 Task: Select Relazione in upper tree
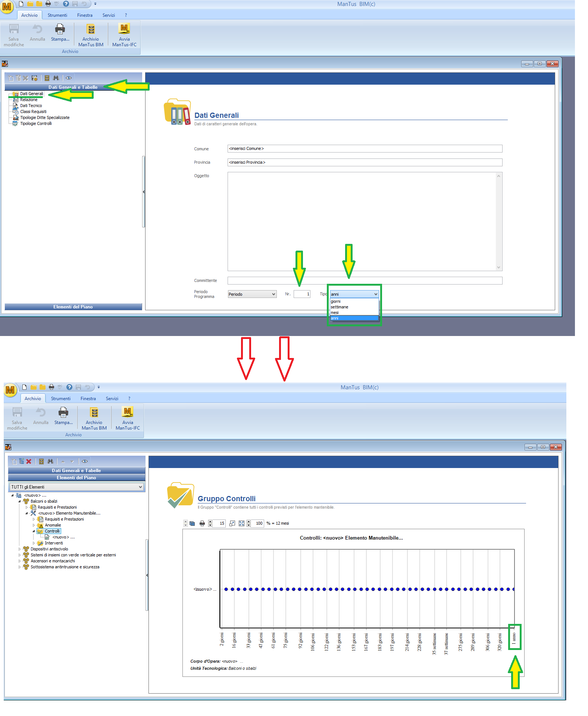[29, 100]
